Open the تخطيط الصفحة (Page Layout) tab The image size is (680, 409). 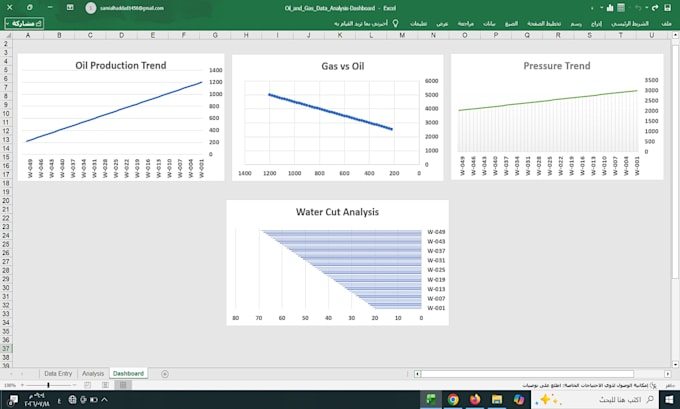pyautogui.click(x=544, y=23)
